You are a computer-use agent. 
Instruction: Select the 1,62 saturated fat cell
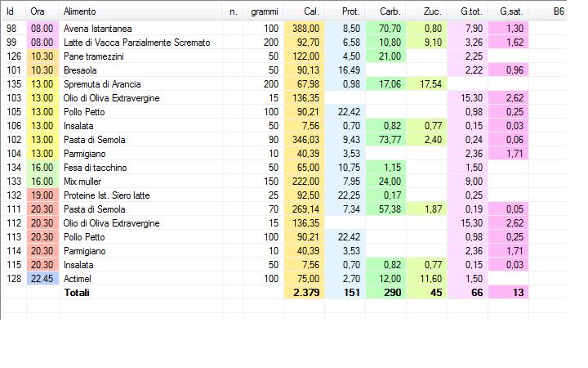[509, 43]
